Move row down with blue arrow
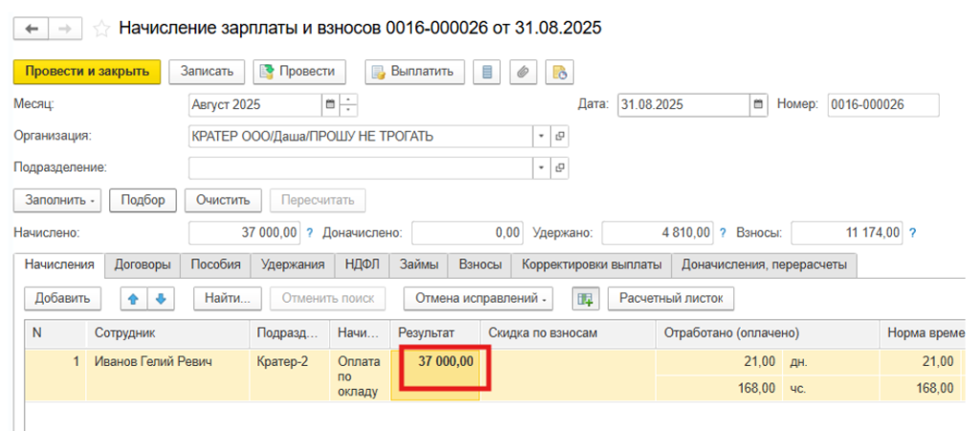This screenshot has height=431, width=980. click(x=160, y=299)
